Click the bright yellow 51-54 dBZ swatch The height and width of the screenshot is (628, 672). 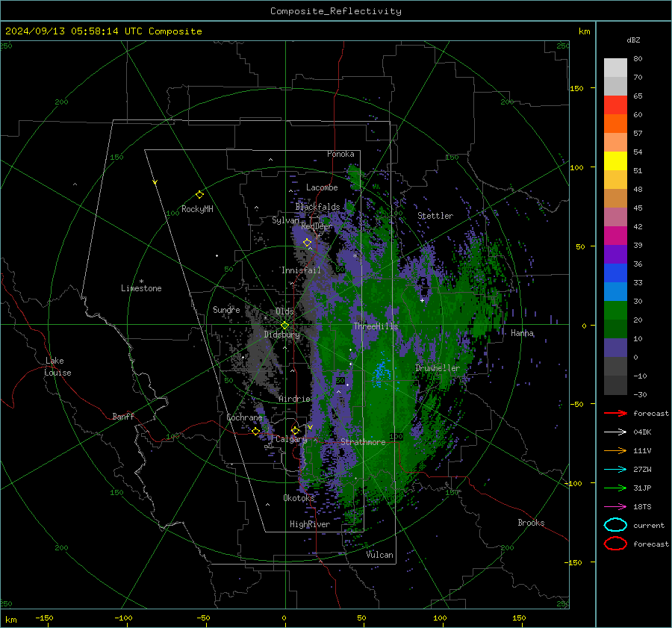615,161
